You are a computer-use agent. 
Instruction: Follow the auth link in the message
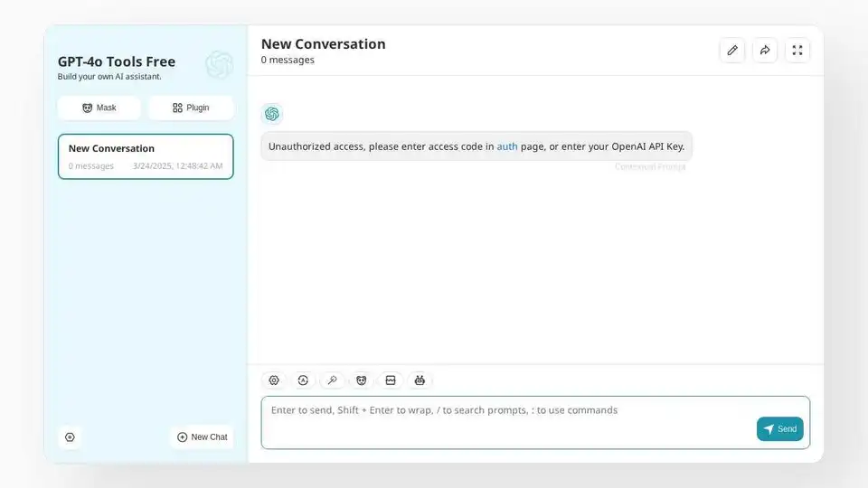click(507, 146)
